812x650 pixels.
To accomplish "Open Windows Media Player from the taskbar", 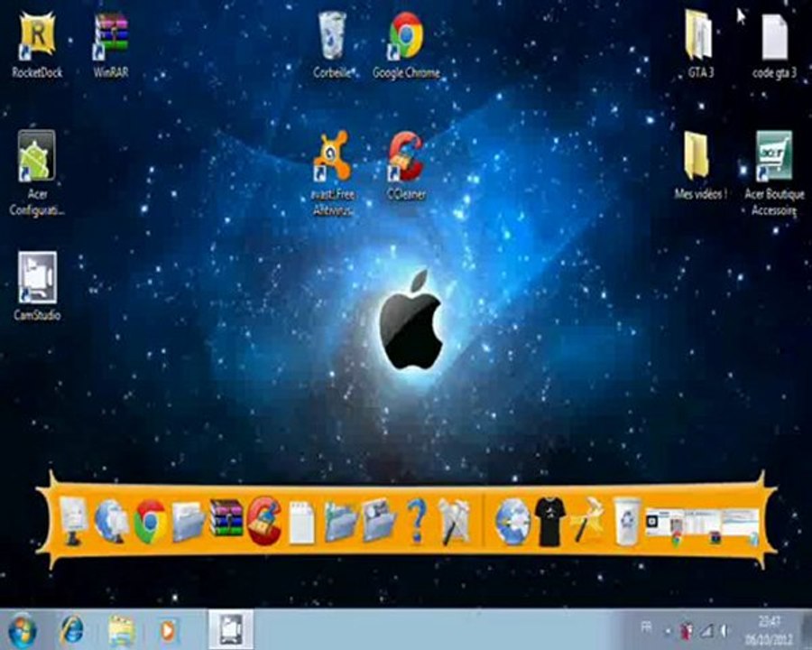I will click(x=167, y=631).
